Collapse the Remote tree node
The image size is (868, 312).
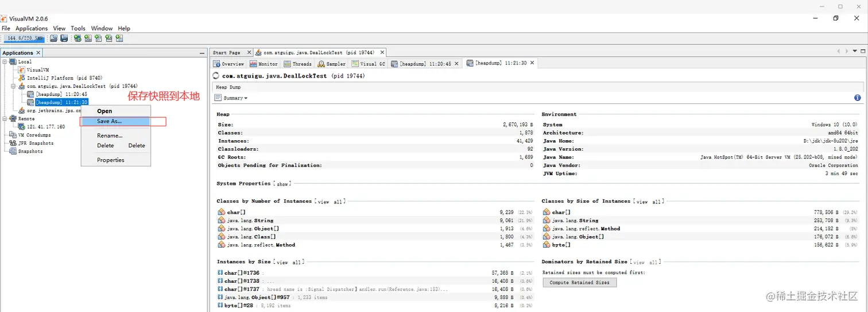click(5, 118)
